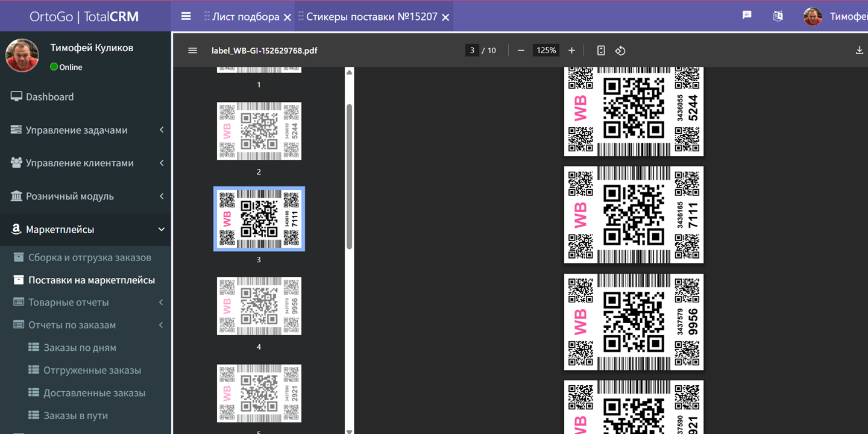Open the user avatar in top bar
The height and width of the screenshot is (434, 868).
813,16
